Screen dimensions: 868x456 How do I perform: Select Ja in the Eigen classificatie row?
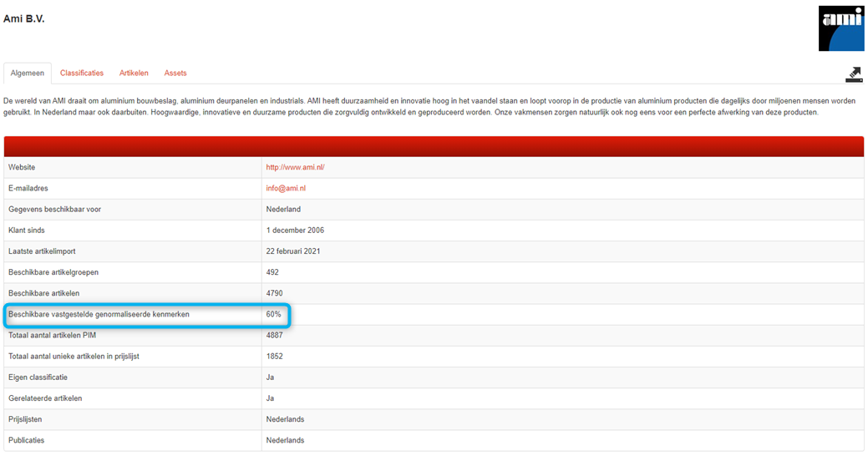pos(270,377)
